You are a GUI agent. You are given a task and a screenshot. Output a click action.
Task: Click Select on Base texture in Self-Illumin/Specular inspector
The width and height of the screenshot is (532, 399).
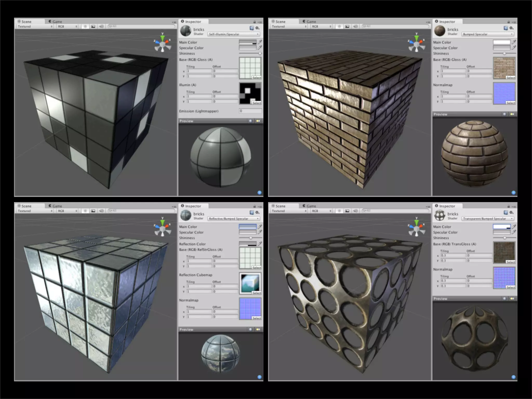click(257, 78)
